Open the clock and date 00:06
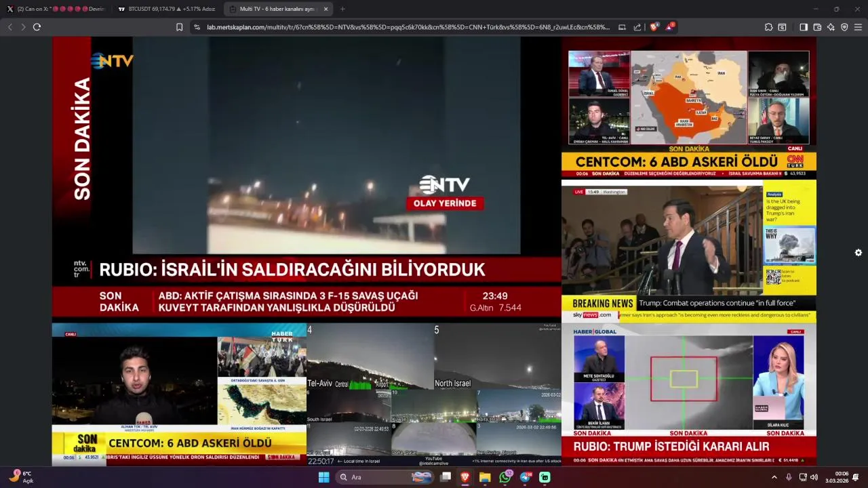 [x=836, y=477]
